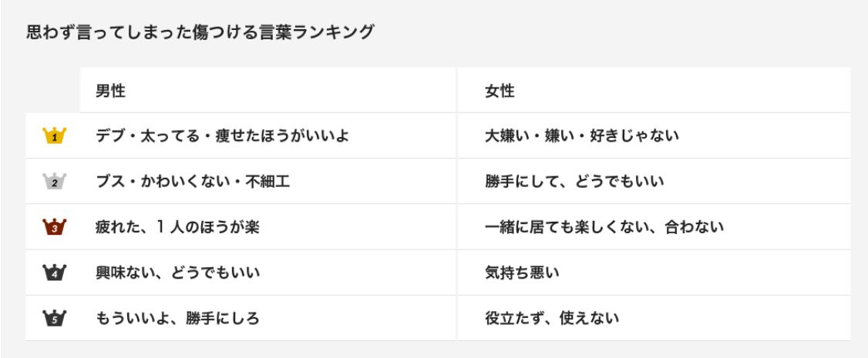Image resolution: width=868 pixels, height=358 pixels.
Task: Click the bronze rank 3 crown icon
Action: [53, 227]
